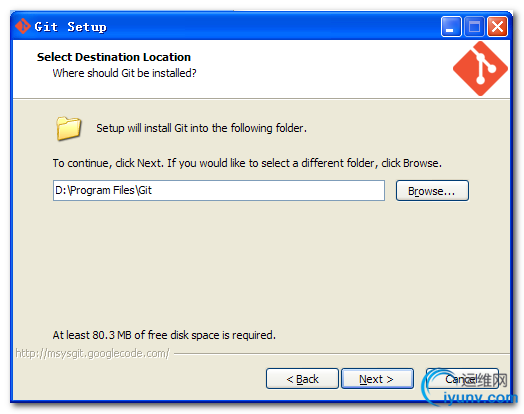Click the 'To continue, click Next' instruction
Viewport: 524px width, 414px height.
(247, 163)
